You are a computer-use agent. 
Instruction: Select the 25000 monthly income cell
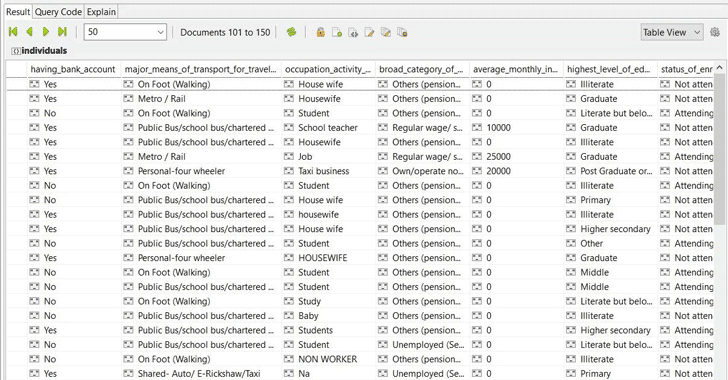516,157
